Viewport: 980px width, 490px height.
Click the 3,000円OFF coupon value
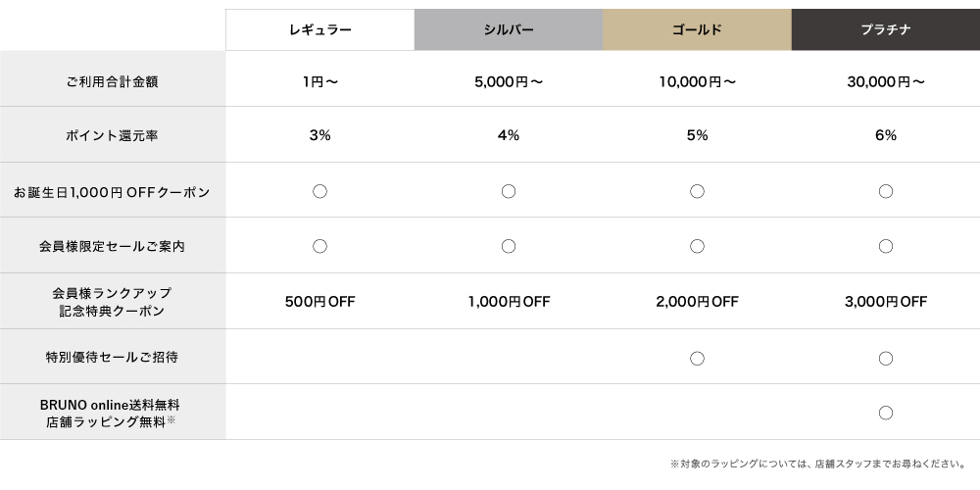click(x=886, y=302)
